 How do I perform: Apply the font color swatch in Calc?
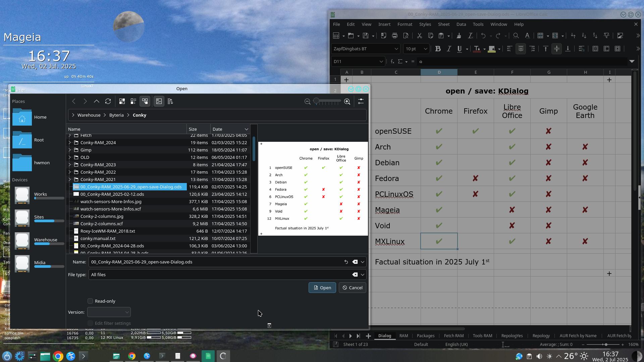(477, 49)
